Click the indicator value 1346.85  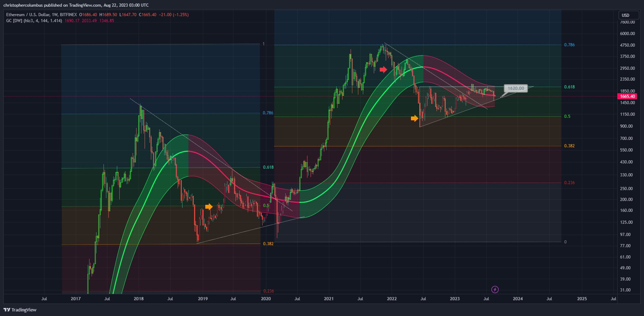coord(106,21)
